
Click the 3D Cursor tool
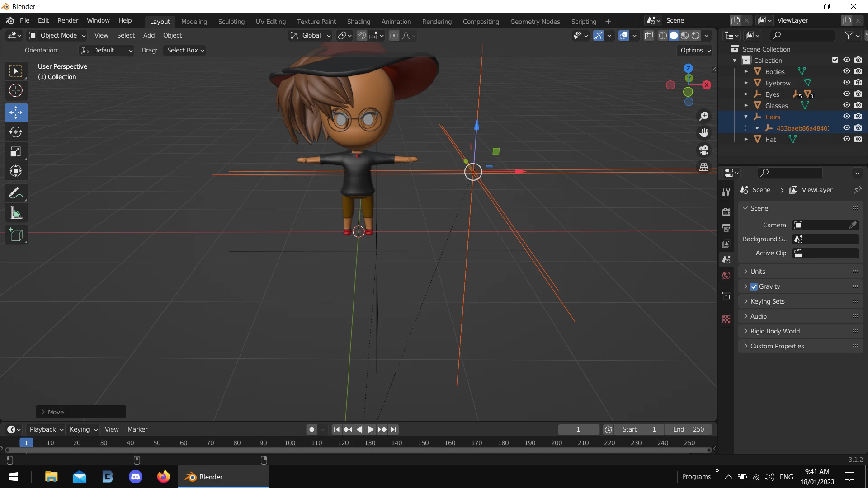[16, 91]
